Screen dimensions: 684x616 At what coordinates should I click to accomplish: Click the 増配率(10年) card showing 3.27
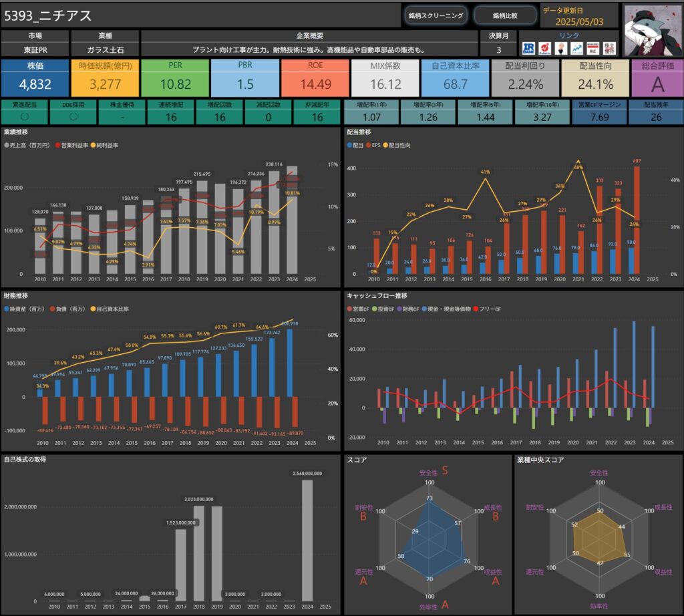(x=542, y=112)
